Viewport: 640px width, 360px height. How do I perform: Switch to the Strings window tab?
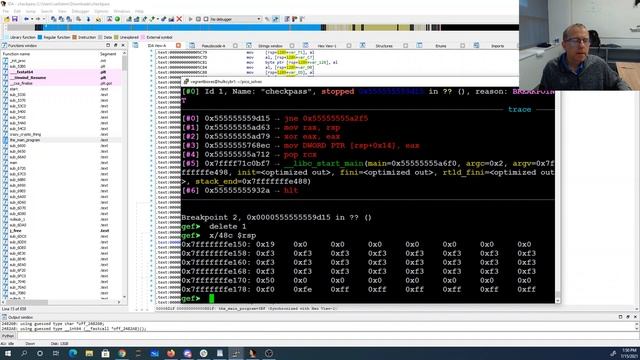pos(270,46)
